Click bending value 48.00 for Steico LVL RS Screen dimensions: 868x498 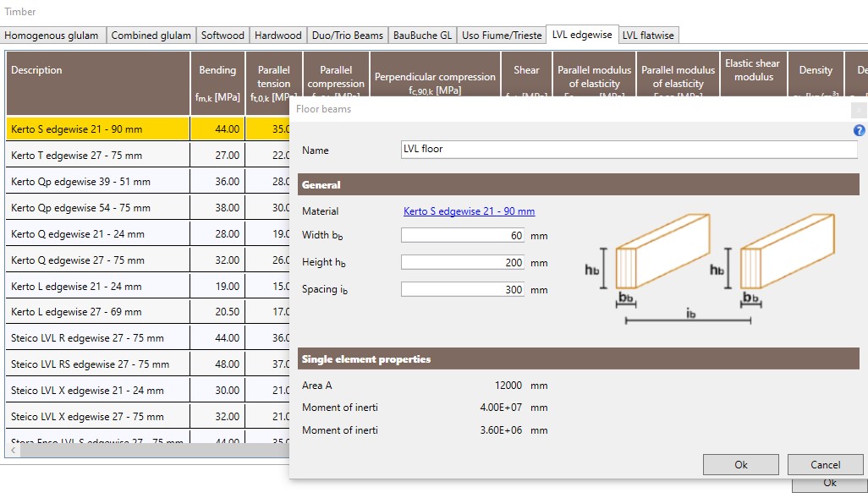[227, 364]
